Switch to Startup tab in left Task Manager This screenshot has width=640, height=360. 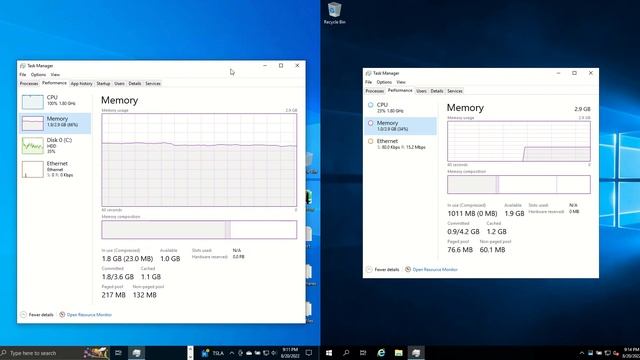coord(103,84)
